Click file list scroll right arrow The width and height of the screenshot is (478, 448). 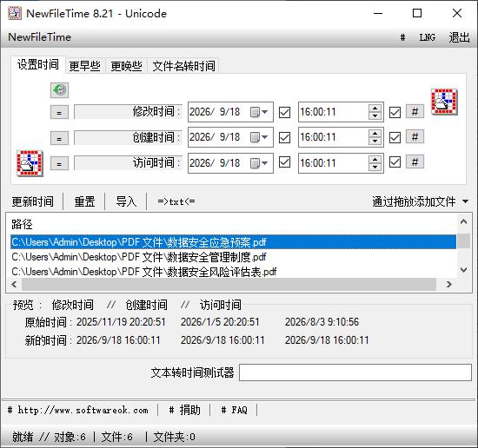(449, 285)
